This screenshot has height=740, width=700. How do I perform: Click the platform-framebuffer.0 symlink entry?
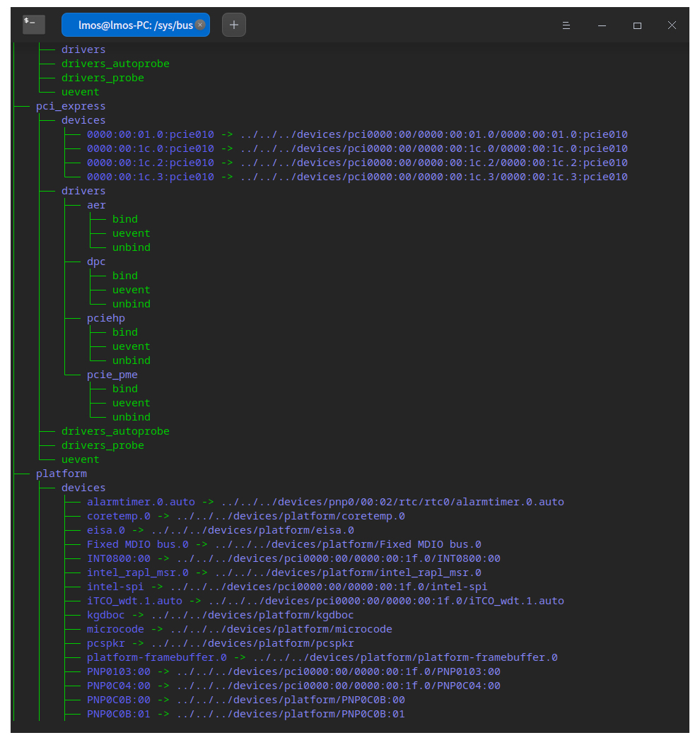[x=156, y=657]
